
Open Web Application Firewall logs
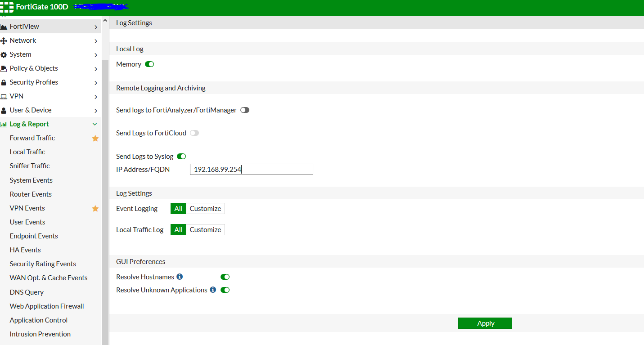tap(47, 306)
